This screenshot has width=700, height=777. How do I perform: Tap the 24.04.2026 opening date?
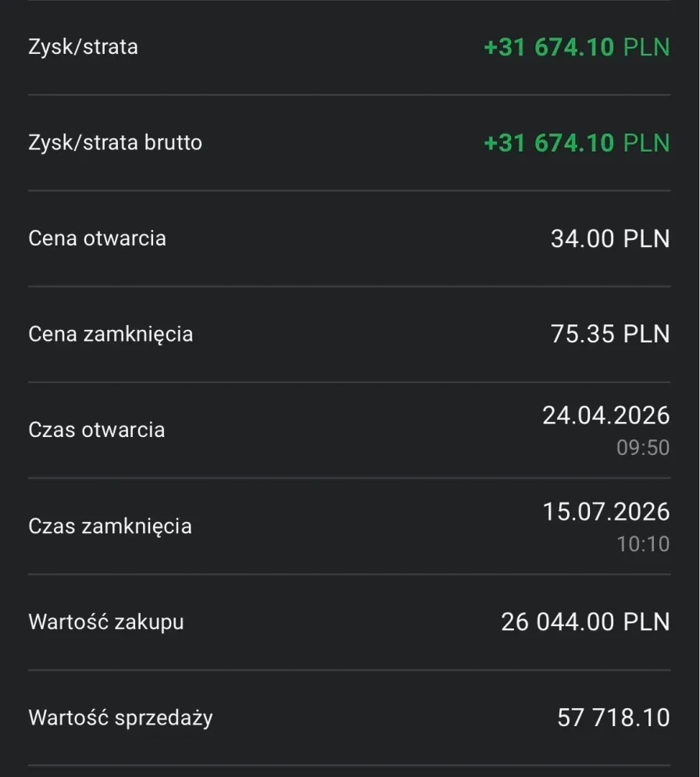tap(606, 415)
